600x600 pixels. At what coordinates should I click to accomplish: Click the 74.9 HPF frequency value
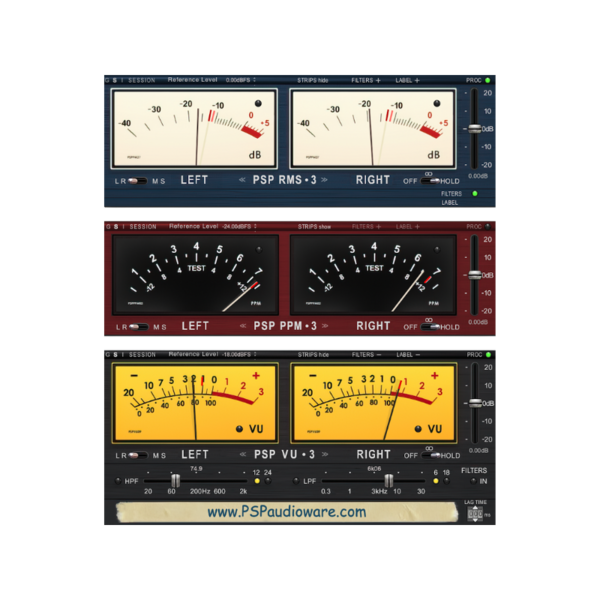click(x=196, y=469)
